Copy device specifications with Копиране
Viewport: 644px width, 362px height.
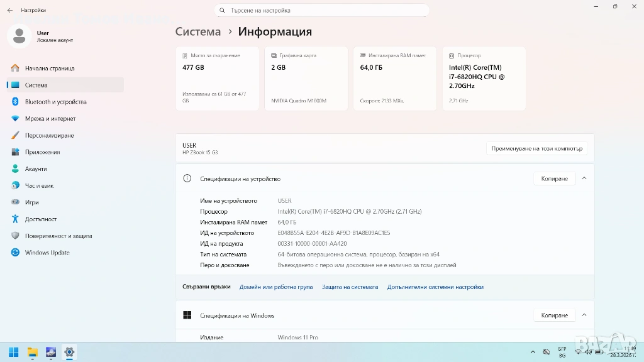pyautogui.click(x=554, y=178)
